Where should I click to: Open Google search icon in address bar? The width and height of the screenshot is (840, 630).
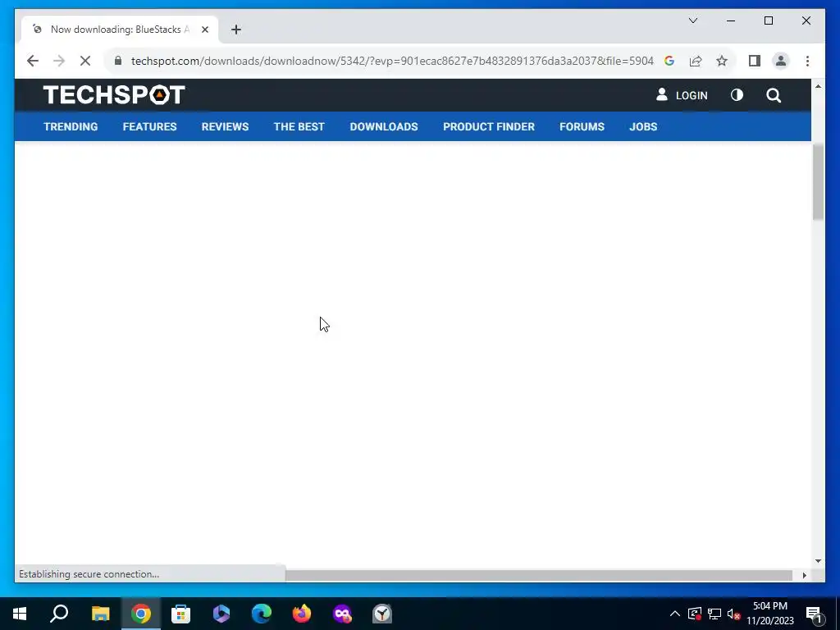click(x=669, y=61)
